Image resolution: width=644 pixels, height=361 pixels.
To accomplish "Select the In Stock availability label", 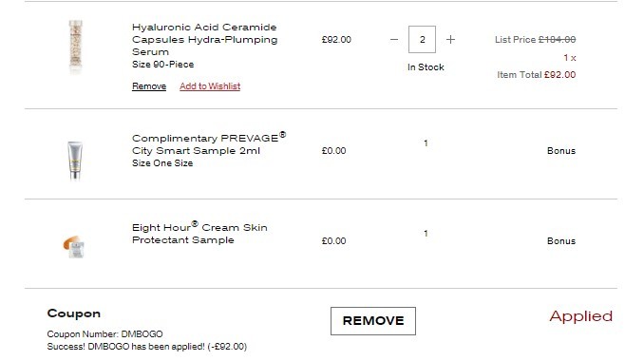I will point(426,66).
